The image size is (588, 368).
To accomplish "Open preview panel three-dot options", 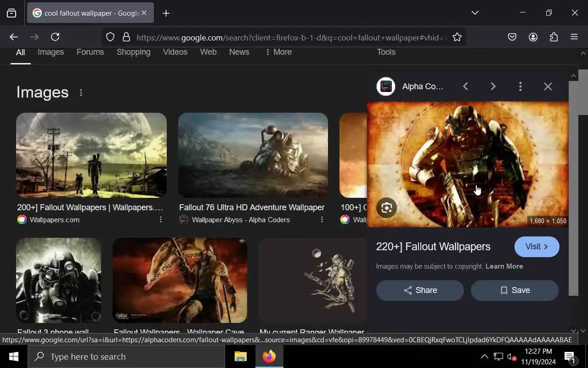I will [x=520, y=86].
